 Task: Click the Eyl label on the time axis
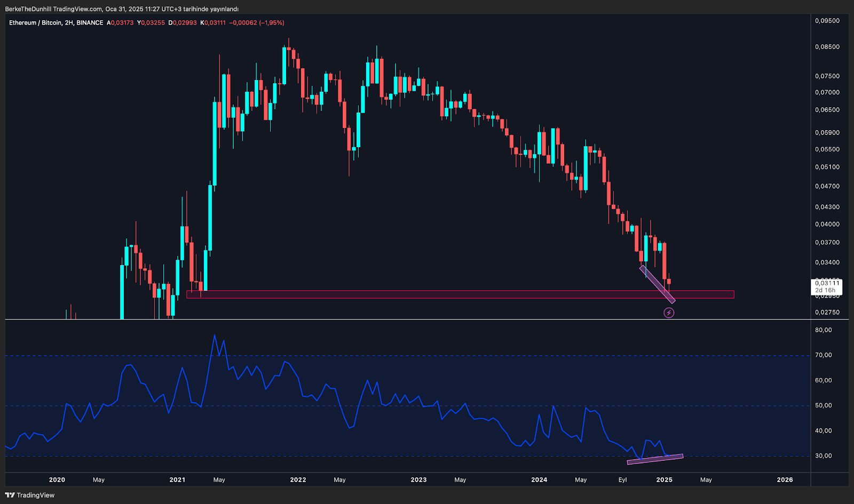623,480
